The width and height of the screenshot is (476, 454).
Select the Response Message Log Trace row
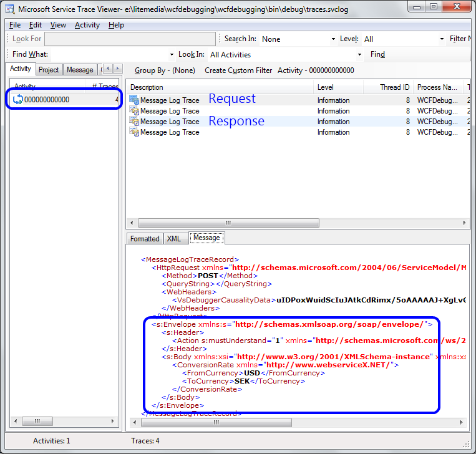point(299,122)
